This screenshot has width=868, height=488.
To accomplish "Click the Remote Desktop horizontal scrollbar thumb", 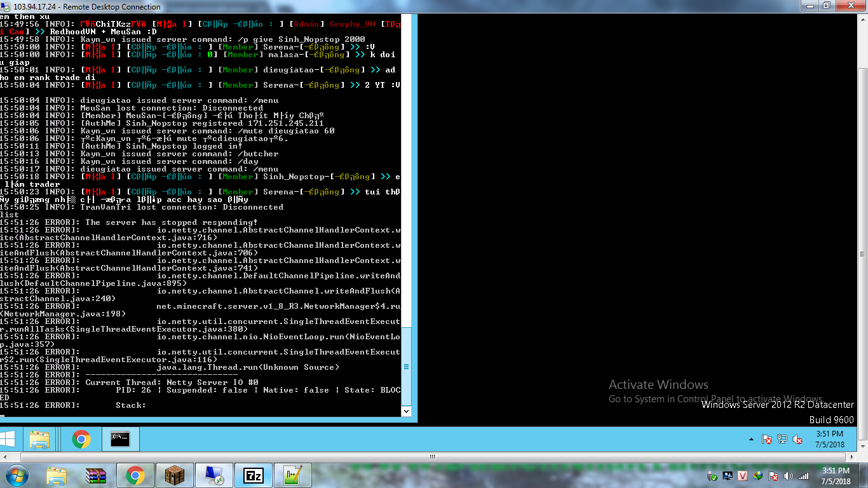I will [x=432, y=457].
